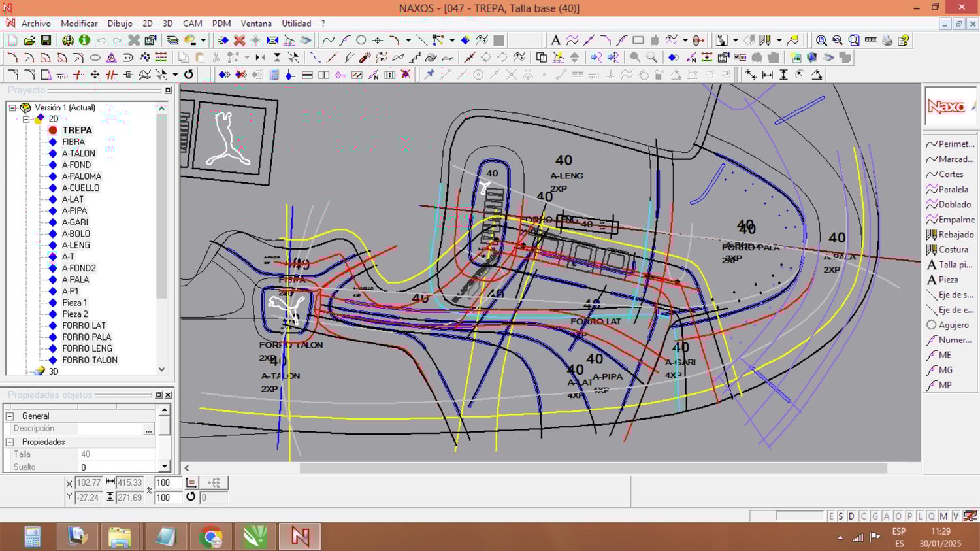
Task: Click the Paralela button in the right panel
Action: [951, 190]
